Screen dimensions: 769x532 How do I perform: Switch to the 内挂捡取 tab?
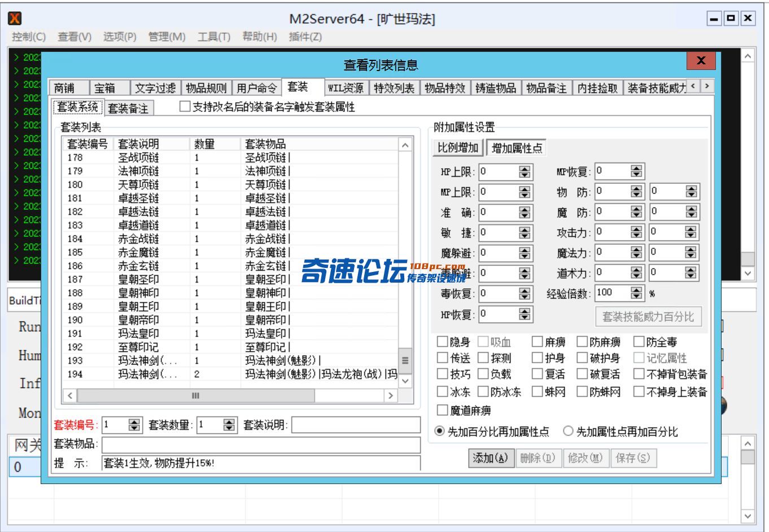[597, 88]
